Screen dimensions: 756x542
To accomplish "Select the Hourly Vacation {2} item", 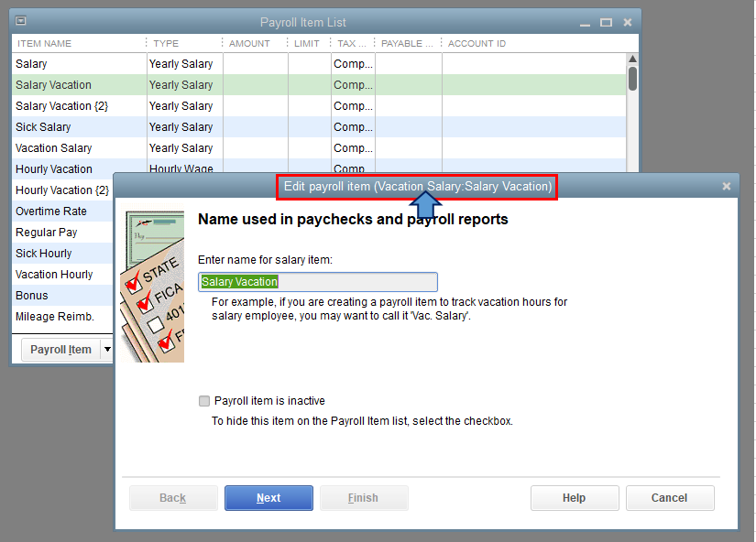I will click(x=62, y=190).
